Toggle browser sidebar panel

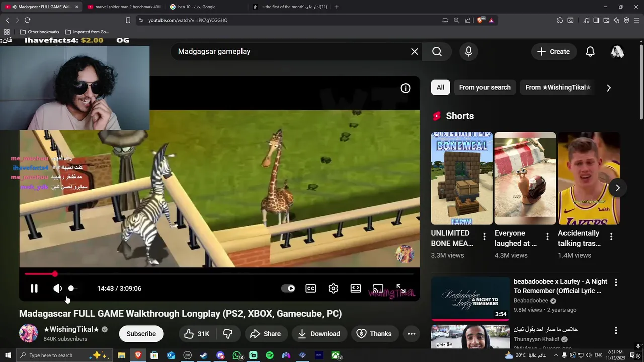coord(596,20)
